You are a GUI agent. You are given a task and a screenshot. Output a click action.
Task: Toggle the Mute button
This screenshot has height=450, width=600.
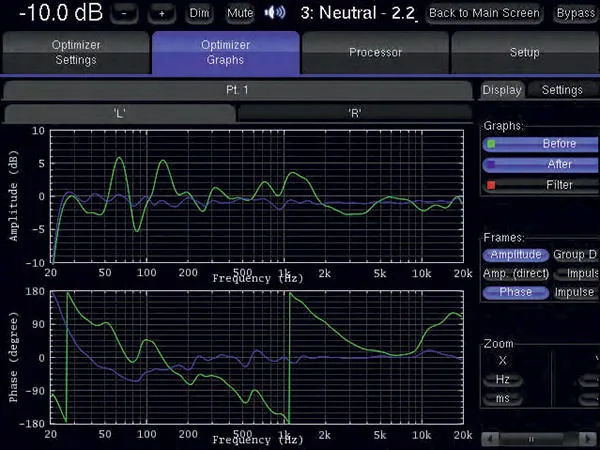[240, 13]
